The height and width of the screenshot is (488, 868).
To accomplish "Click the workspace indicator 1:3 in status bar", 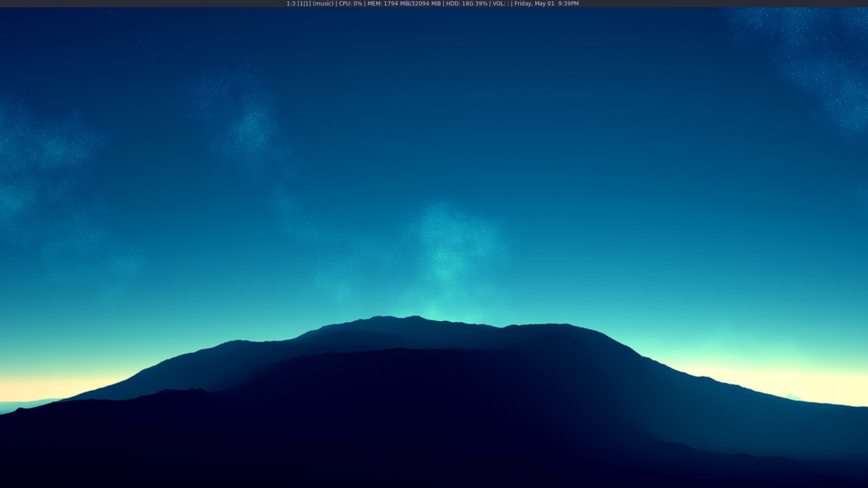I will [x=291, y=4].
